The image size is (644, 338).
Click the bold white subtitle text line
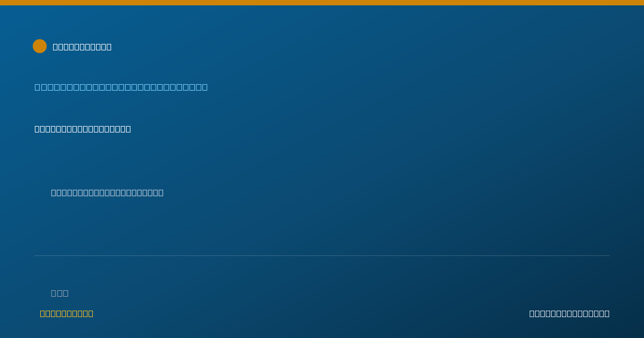(x=83, y=129)
